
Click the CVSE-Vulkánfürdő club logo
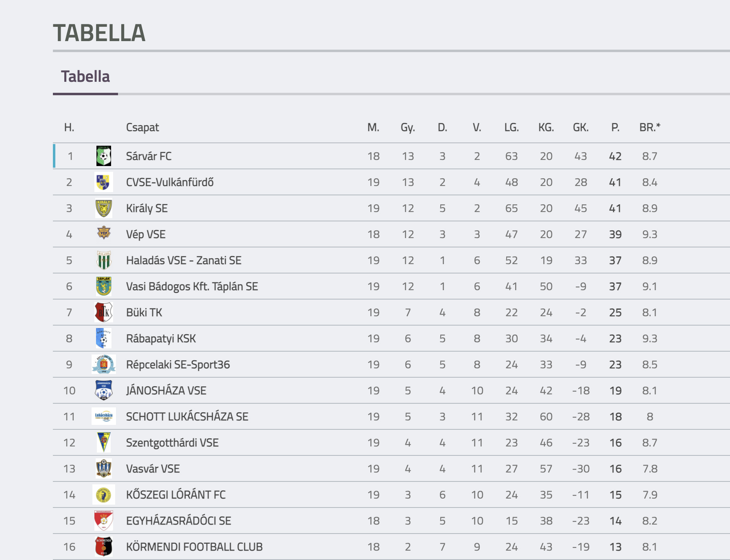click(x=103, y=182)
